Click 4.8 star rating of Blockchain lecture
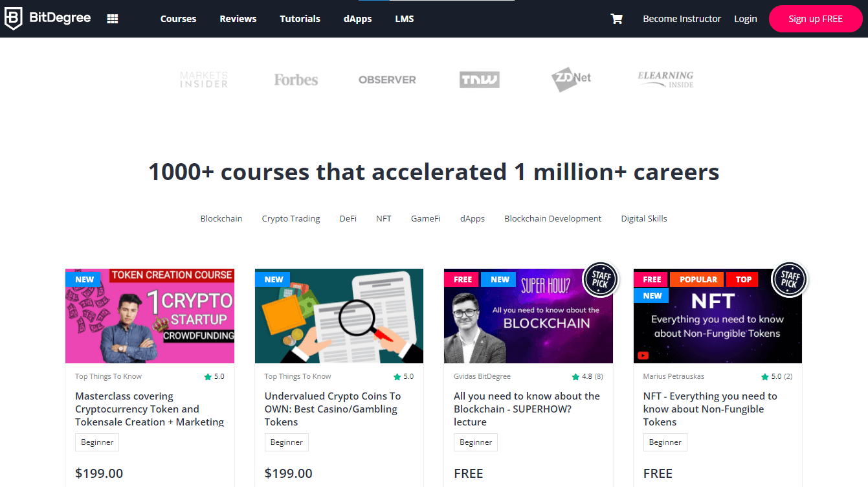The width and height of the screenshot is (868, 487). (x=587, y=376)
